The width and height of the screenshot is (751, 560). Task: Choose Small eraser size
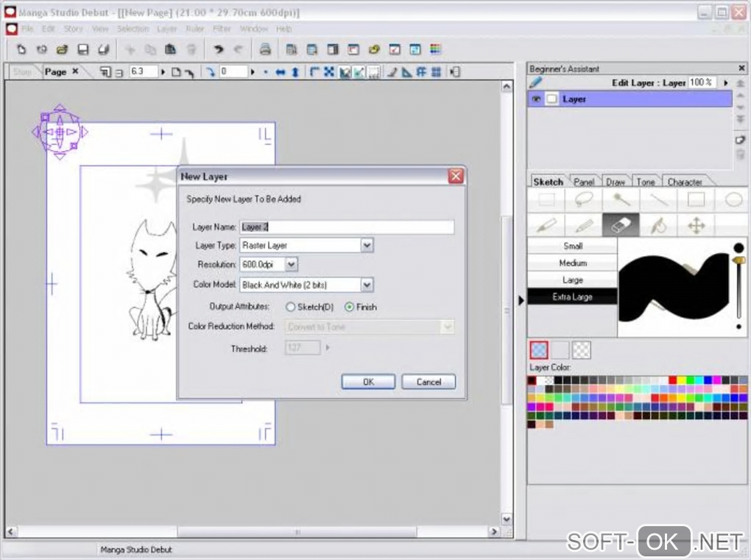[572, 246]
